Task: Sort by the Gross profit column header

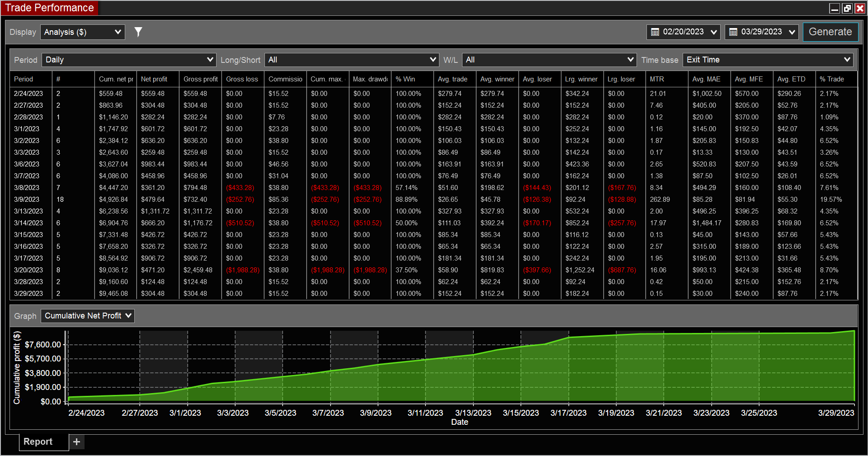Action: pos(201,79)
